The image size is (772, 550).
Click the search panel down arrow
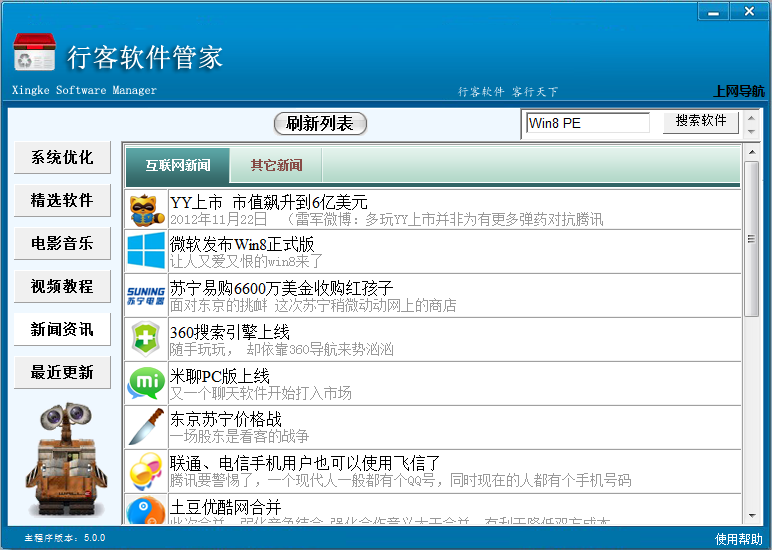click(751, 131)
